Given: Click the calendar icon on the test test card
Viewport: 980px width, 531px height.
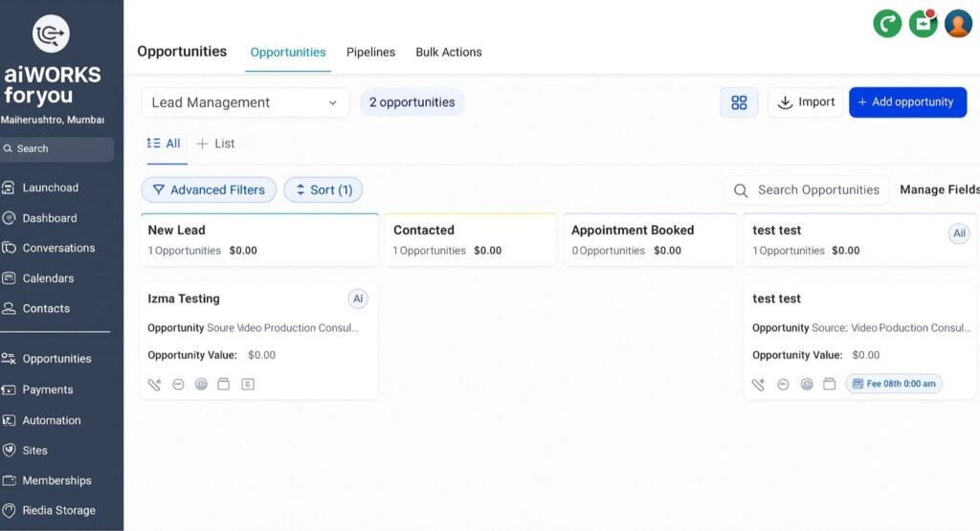Looking at the screenshot, I should 830,385.
